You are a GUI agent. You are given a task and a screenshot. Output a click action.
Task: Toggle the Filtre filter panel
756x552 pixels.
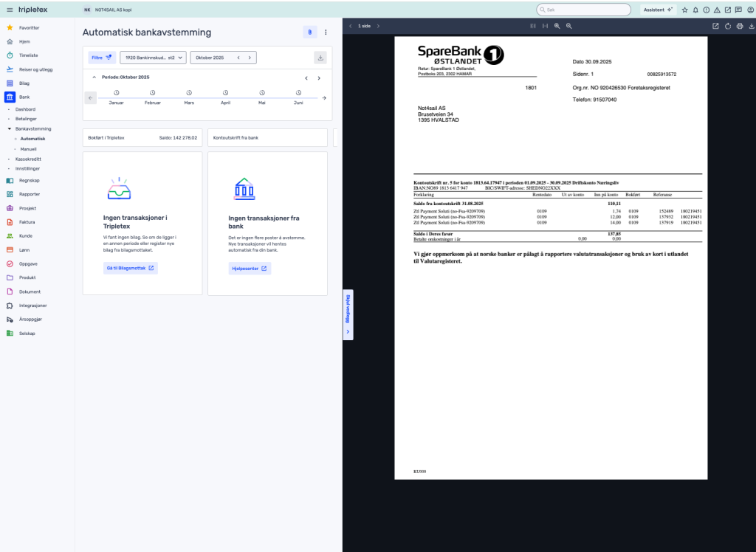click(x=101, y=58)
